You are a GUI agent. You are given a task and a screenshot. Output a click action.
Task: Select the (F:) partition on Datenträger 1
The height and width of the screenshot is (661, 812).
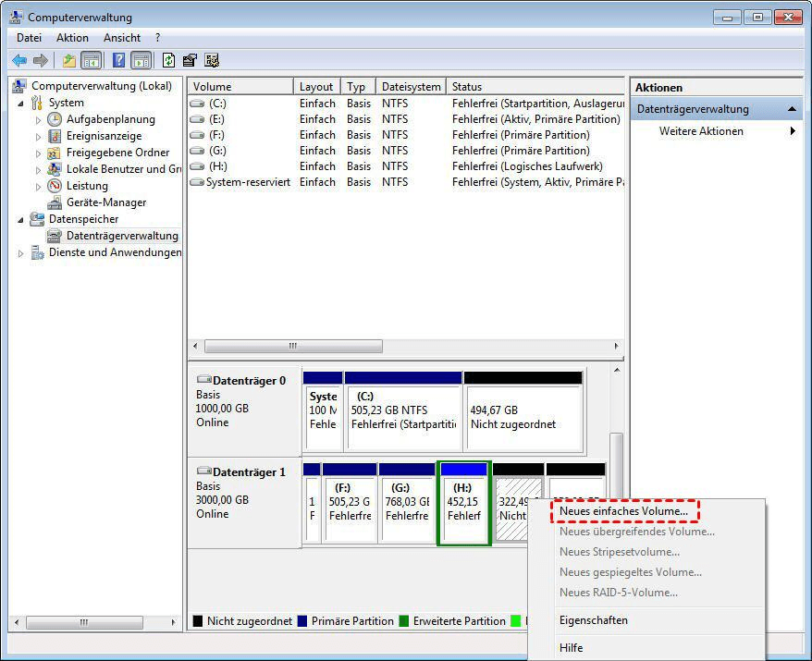pyautogui.click(x=350, y=502)
